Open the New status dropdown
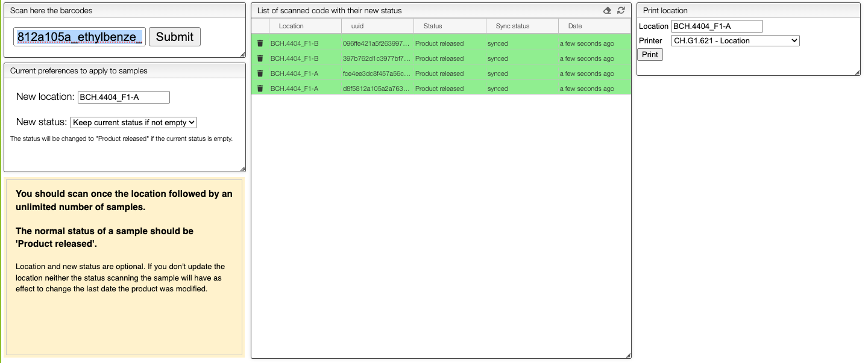The width and height of the screenshot is (868, 363). pyautogui.click(x=134, y=122)
